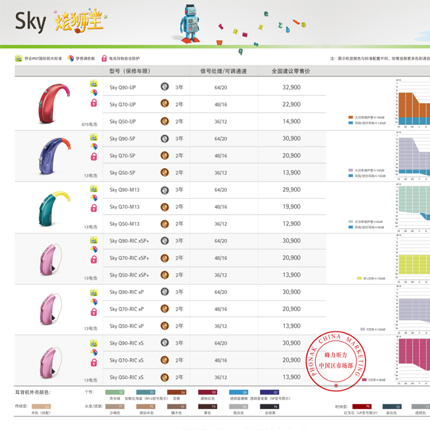Click the red Sky Q-UP hearing aid image
430x430 pixels.
click(x=53, y=103)
